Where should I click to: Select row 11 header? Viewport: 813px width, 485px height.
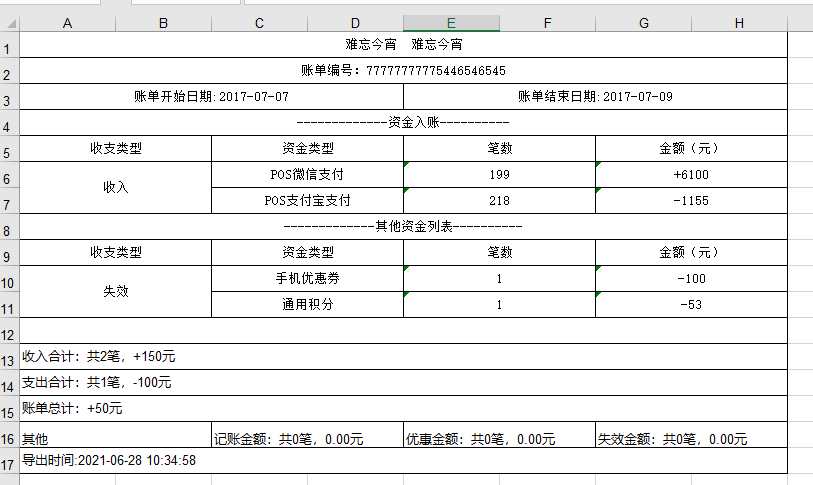click(9, 304)
